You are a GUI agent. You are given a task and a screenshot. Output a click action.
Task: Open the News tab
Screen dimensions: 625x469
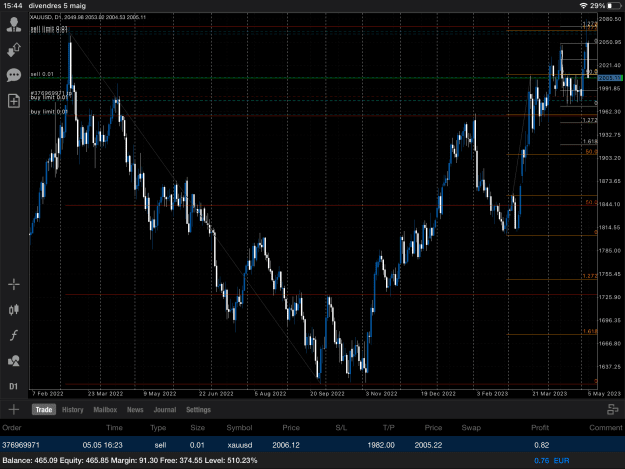(x=135, y=410)
